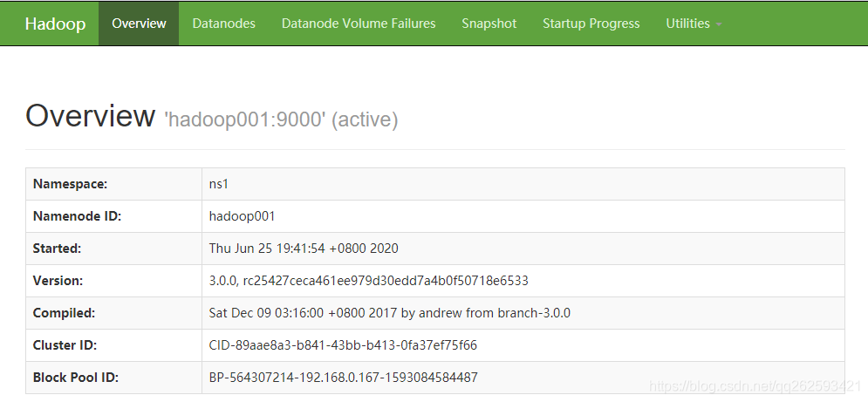Click the Started: label cell

point(114,249)
